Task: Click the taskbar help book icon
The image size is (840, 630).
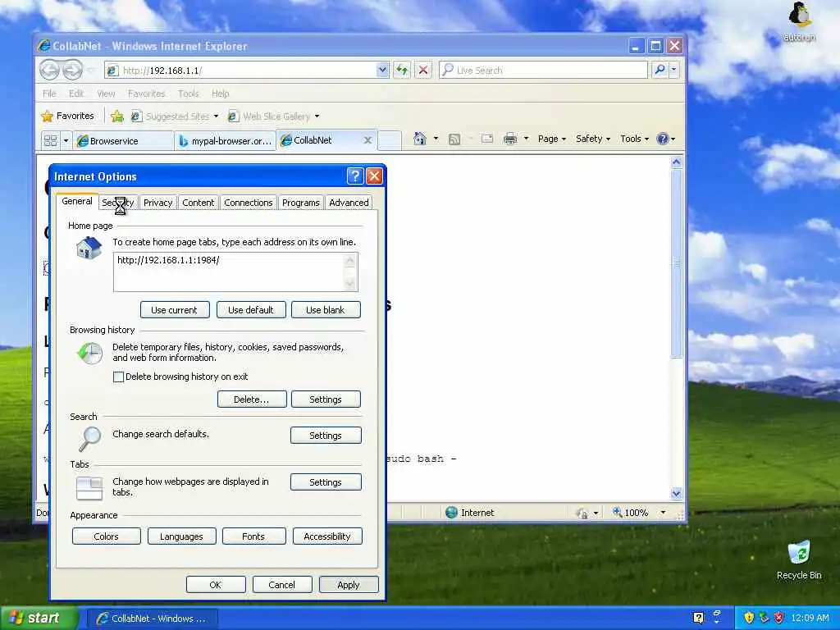Action: click(698, 618)
